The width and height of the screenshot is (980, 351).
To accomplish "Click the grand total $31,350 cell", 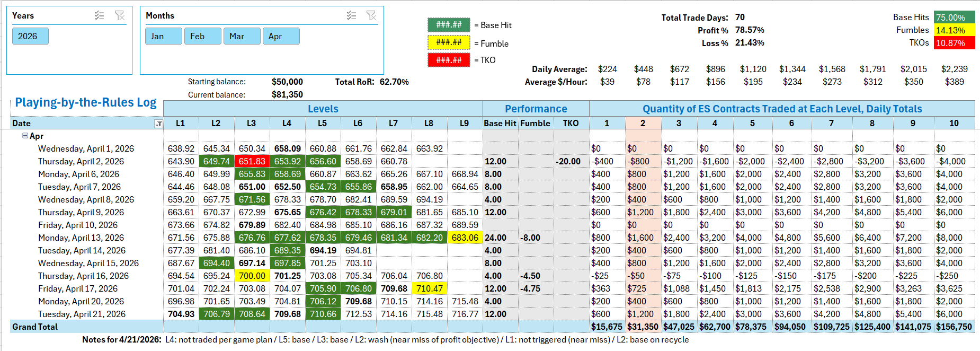I will [x=643, y=327].
